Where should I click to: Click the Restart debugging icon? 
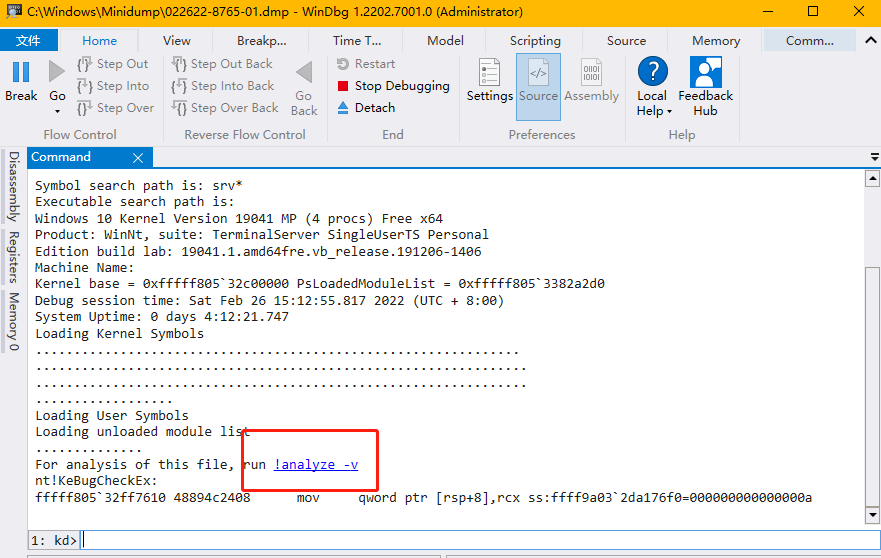[x=344, y=64]
